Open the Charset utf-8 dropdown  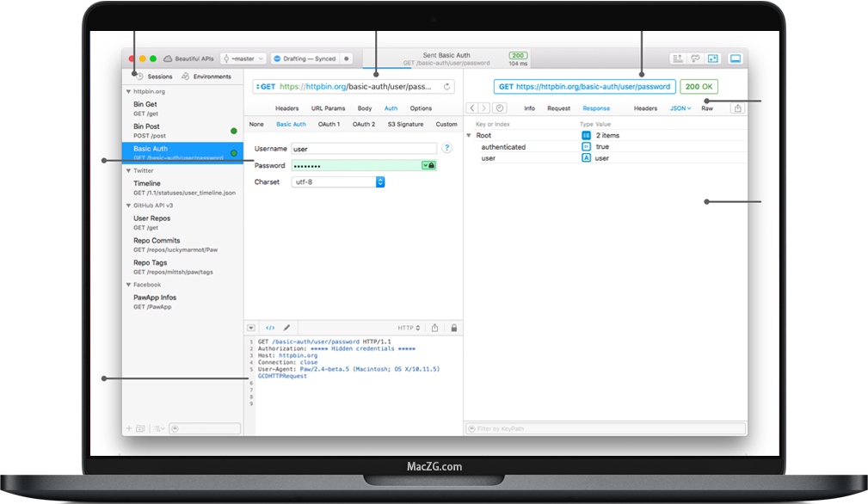[380, 182]
